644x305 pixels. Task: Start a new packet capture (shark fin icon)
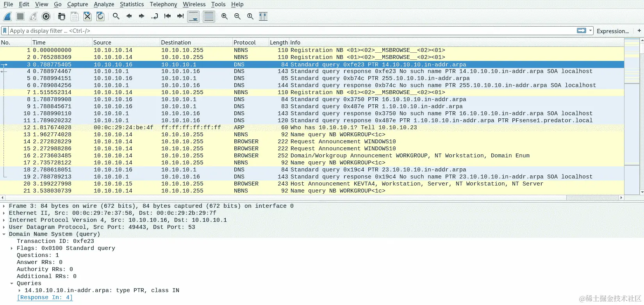click(8, 16)
